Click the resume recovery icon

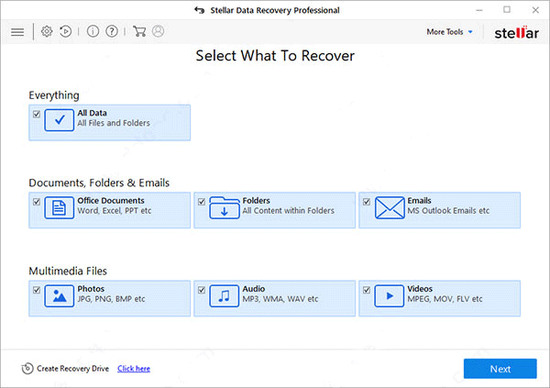pos(66,32)
